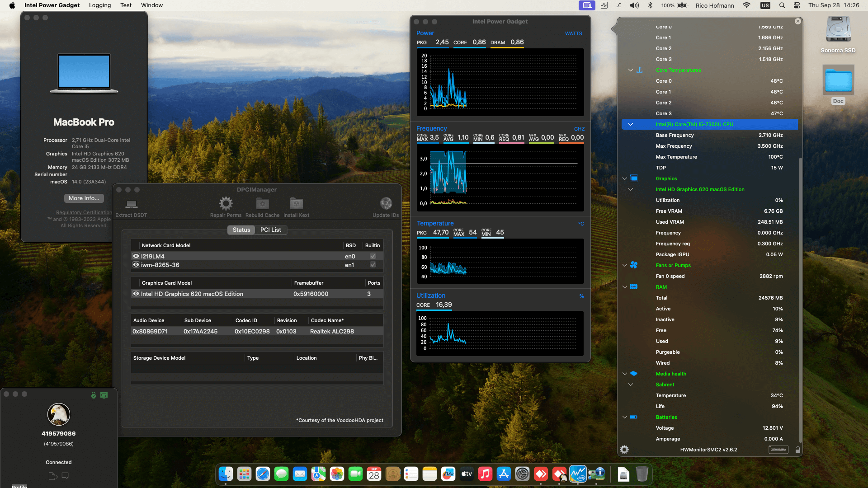Toggle Builtin checkbox for iwm-8265-36
868x488 pixels.
tap(373, 265)
